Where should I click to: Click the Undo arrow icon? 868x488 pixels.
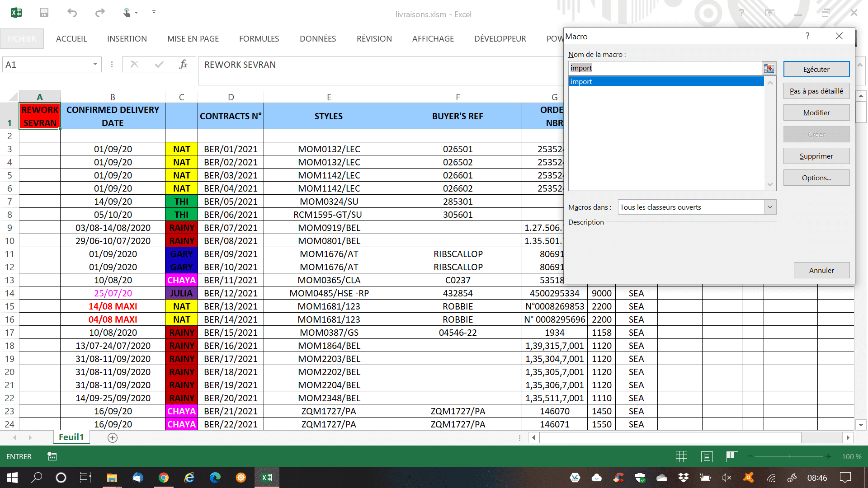tap(72, 13)
